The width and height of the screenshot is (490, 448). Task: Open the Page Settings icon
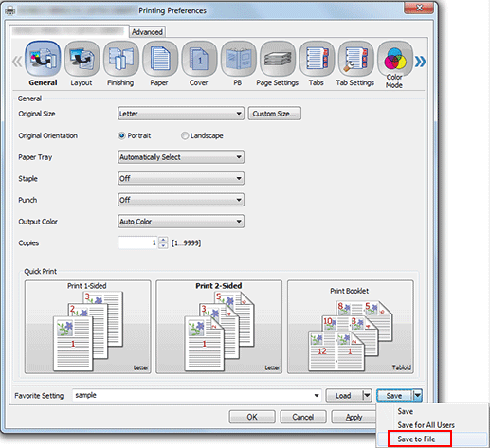point(278,59)
